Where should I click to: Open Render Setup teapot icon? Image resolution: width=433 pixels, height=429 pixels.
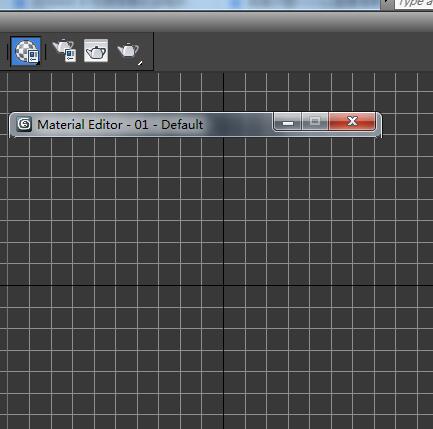pyautogui.click(x=65, y=51)
